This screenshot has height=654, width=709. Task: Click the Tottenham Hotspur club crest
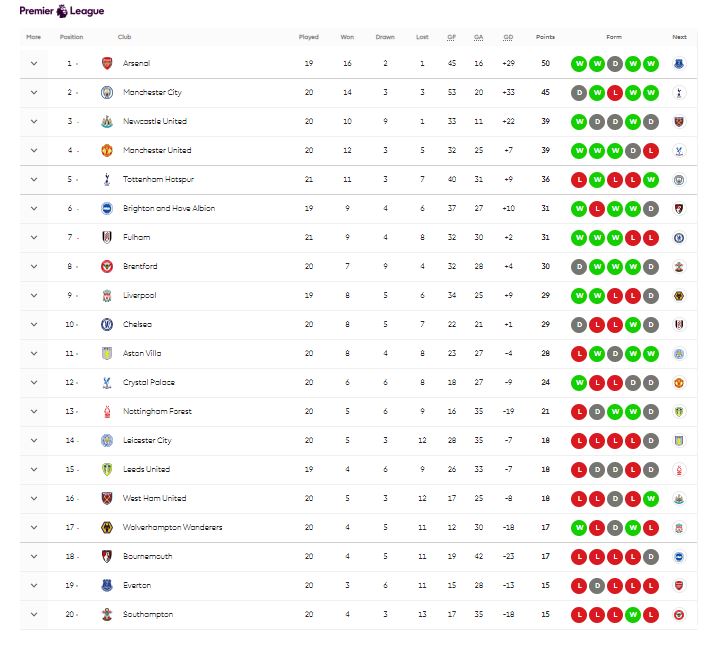tap(107, 179)
